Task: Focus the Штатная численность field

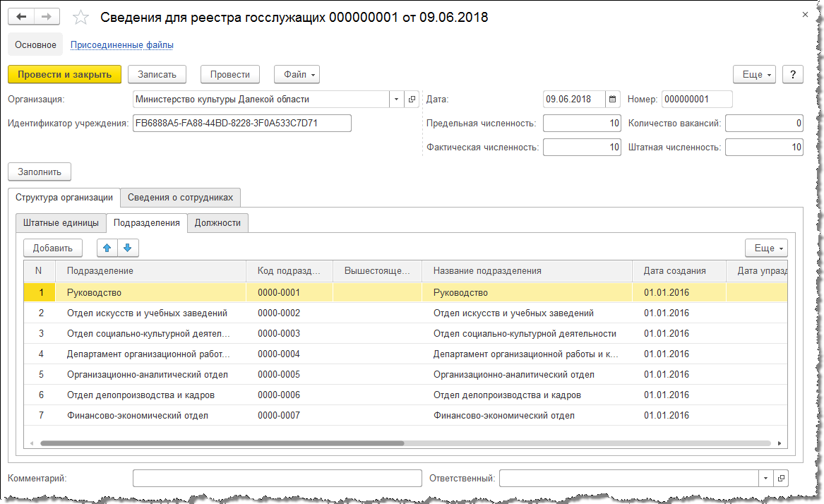Action: 764,147
